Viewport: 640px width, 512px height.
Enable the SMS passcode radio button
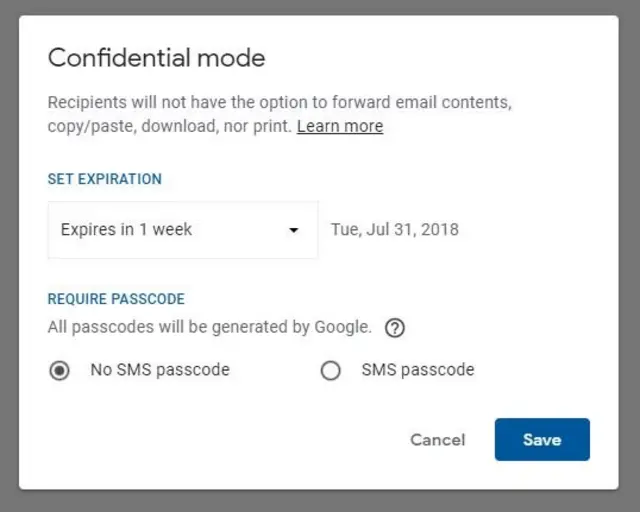(330, 371)
